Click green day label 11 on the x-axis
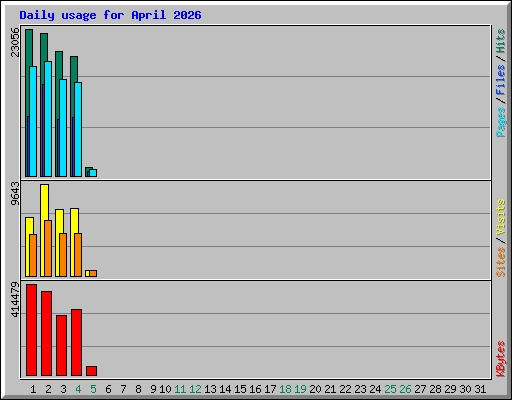 coord(180,389)
